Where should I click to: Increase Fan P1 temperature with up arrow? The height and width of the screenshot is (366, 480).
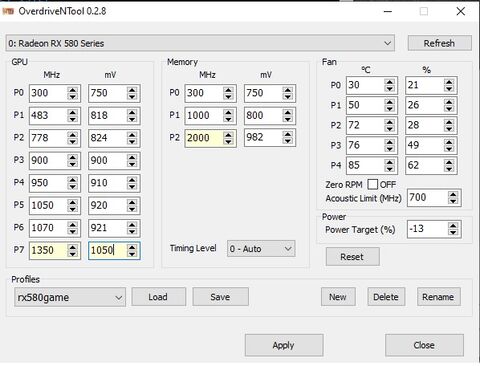coord(390,102)
